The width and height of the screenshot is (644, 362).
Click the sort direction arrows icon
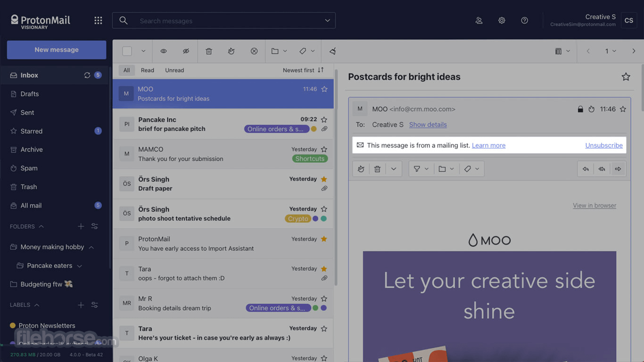tap(321, 70)
